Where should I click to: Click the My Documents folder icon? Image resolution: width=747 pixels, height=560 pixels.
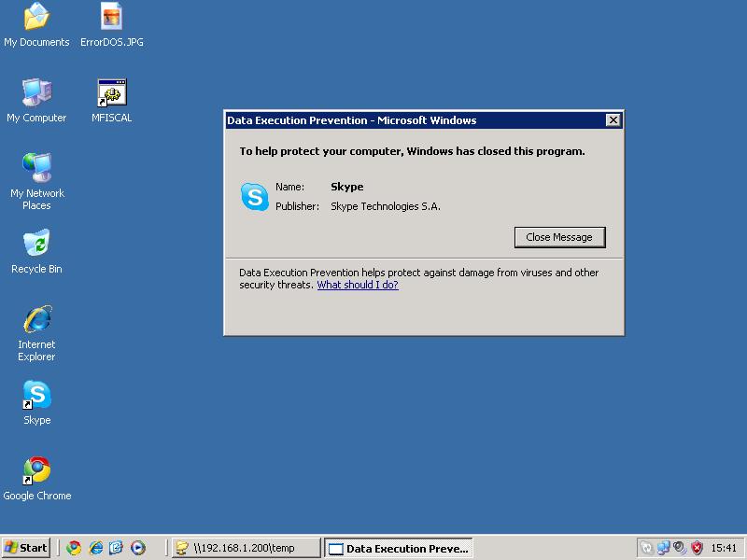point(36,18)
